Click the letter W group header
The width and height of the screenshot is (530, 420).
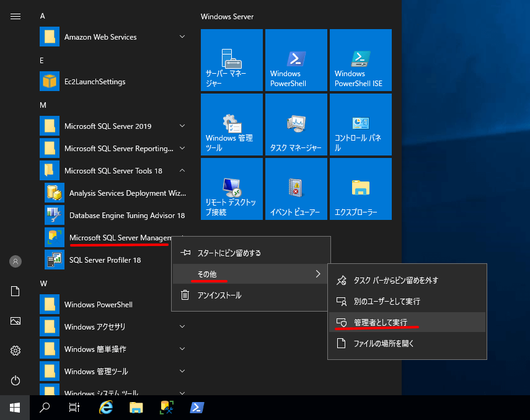click(x=43, y=284)
